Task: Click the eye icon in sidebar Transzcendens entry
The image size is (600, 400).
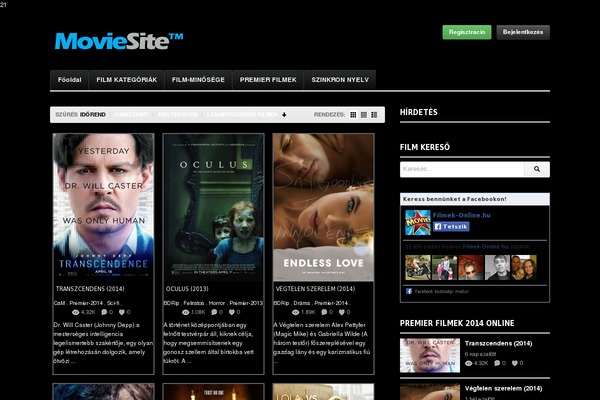Action: pos(468,363)
